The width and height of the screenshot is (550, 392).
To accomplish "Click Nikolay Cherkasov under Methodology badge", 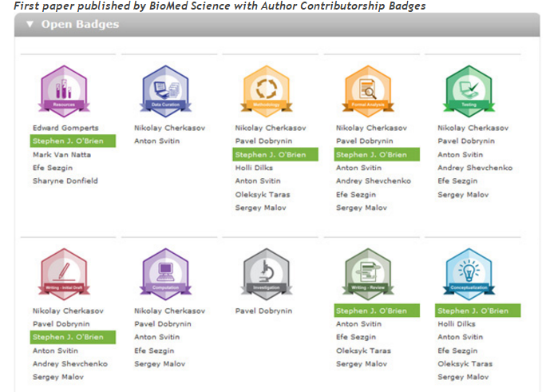I will [271, 128].
